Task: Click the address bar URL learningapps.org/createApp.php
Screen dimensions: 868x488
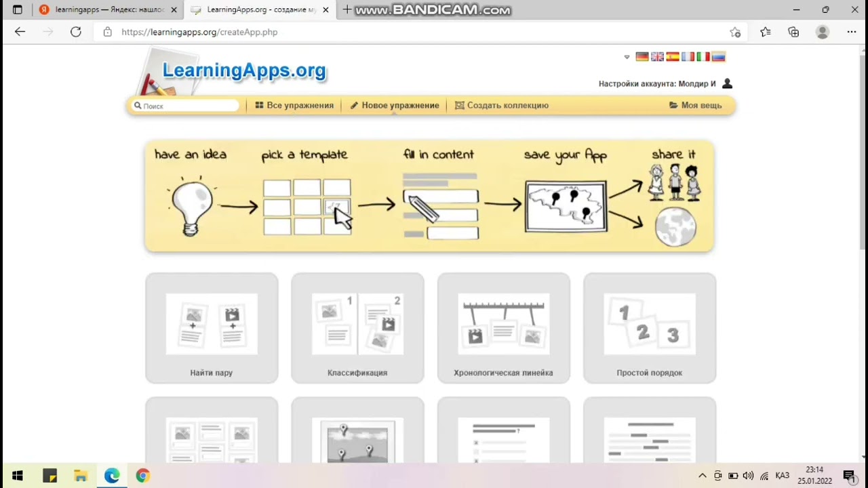Action: tap(199, 32)
